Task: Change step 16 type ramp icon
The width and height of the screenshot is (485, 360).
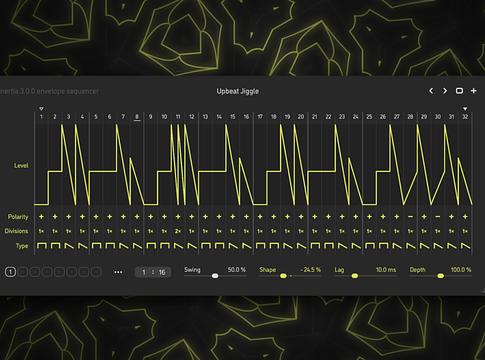Action: tap(247, 246)
